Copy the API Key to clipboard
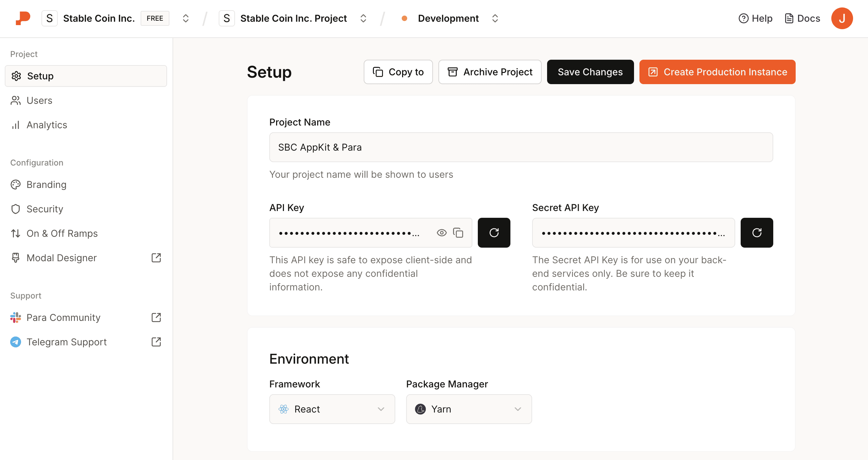 458,233
